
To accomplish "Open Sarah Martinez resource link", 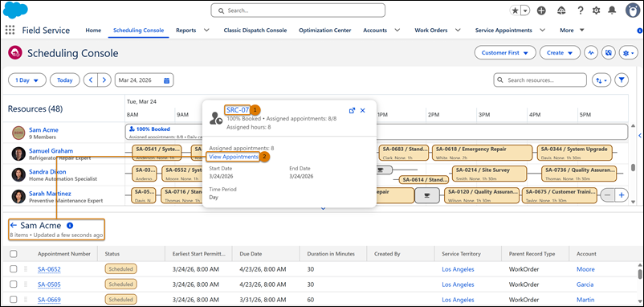I will pyautogui.click(x=50, y=193).
